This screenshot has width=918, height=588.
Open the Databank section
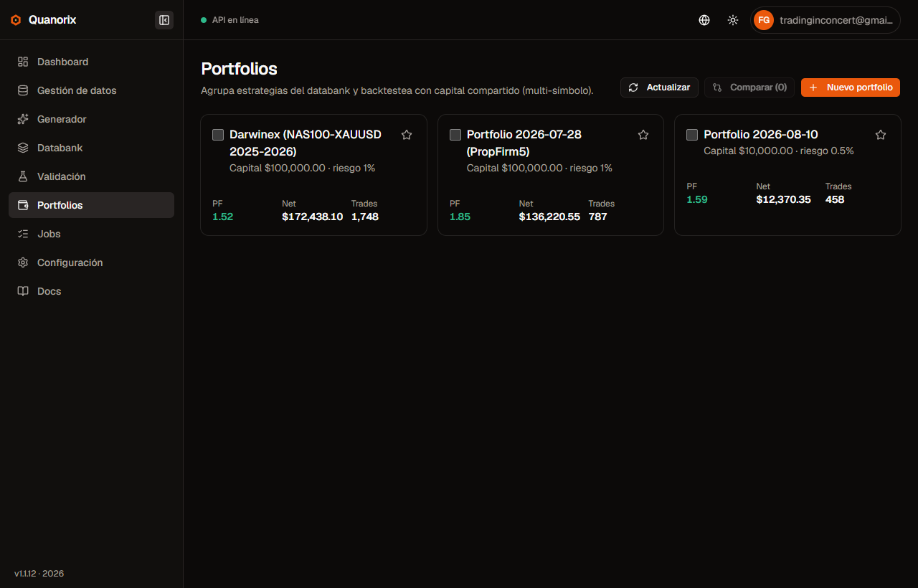(91, 148)
